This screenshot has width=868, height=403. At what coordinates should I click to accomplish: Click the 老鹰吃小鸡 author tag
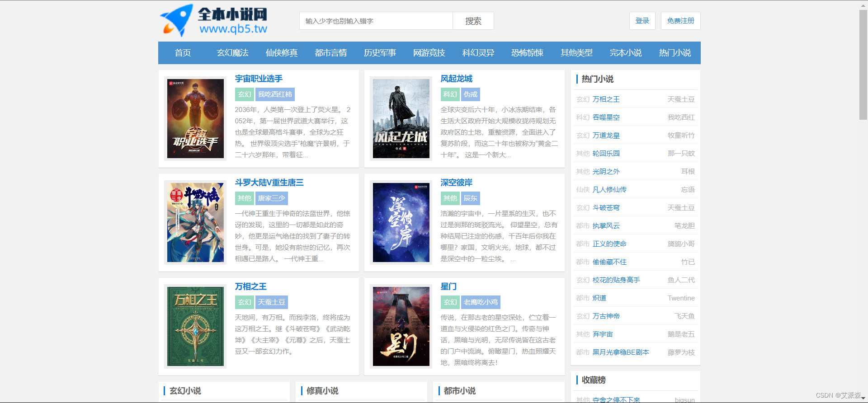tap(481, 302)
